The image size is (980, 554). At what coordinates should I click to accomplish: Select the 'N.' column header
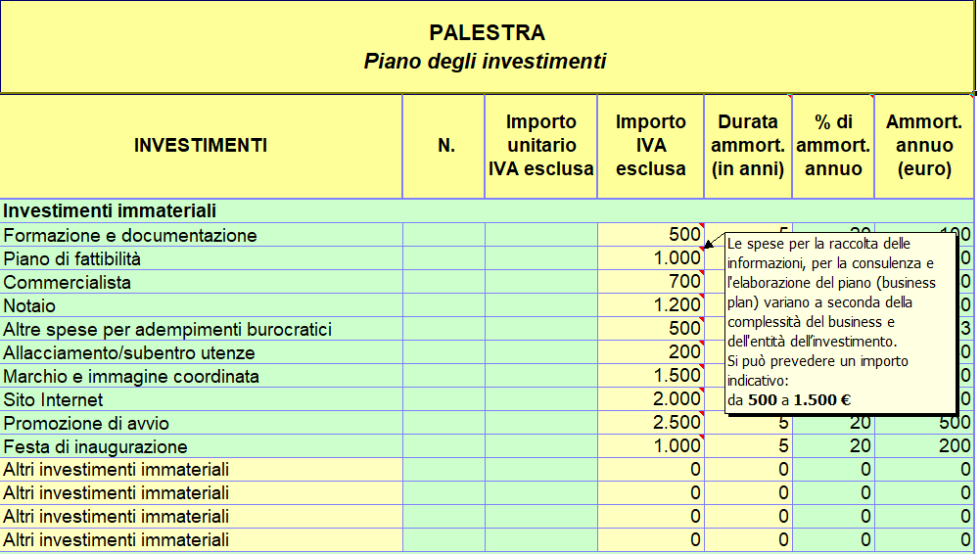coord(443,146)
